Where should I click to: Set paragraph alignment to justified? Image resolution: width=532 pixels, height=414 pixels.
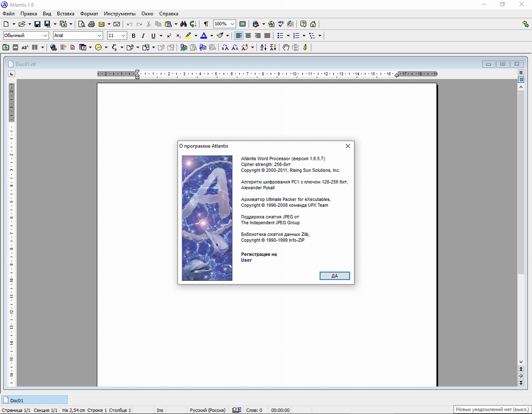click(267, 36)
